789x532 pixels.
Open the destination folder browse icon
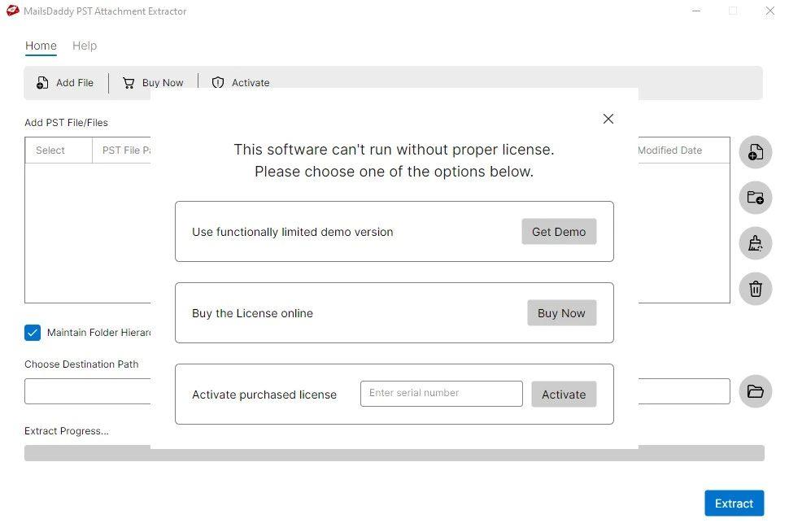tap(756, 391)
